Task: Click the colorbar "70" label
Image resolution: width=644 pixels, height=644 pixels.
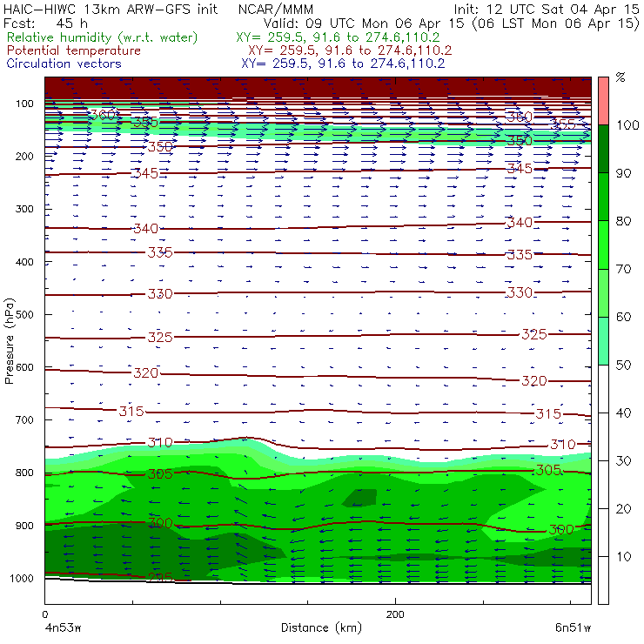Action: coord(623,269)
